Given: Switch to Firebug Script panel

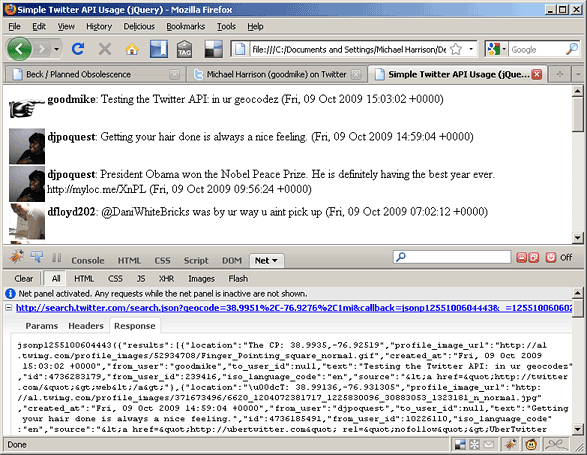Looking at the screenshot, I should click(196, 260).
